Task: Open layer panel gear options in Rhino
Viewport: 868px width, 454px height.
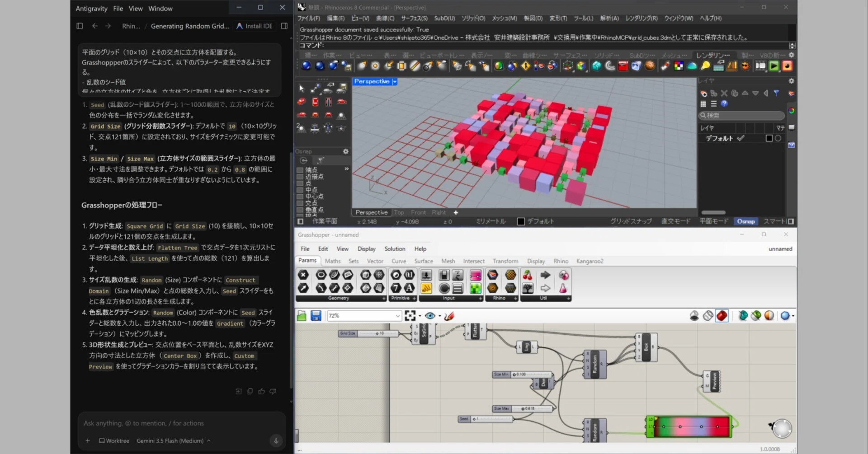Action: click(x=791, y=81)
